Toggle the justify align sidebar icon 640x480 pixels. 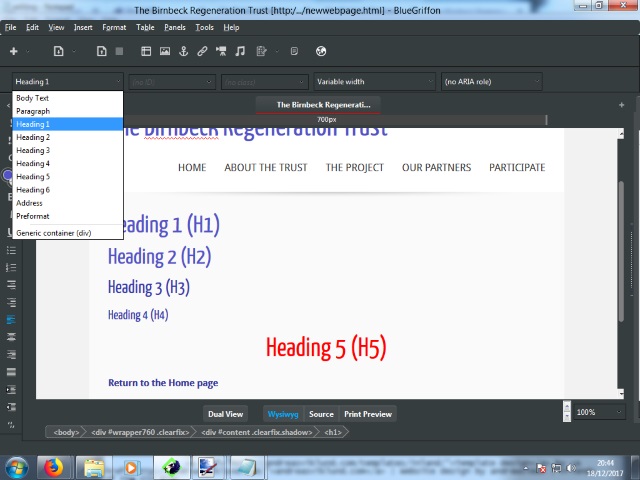pos(11,372)
